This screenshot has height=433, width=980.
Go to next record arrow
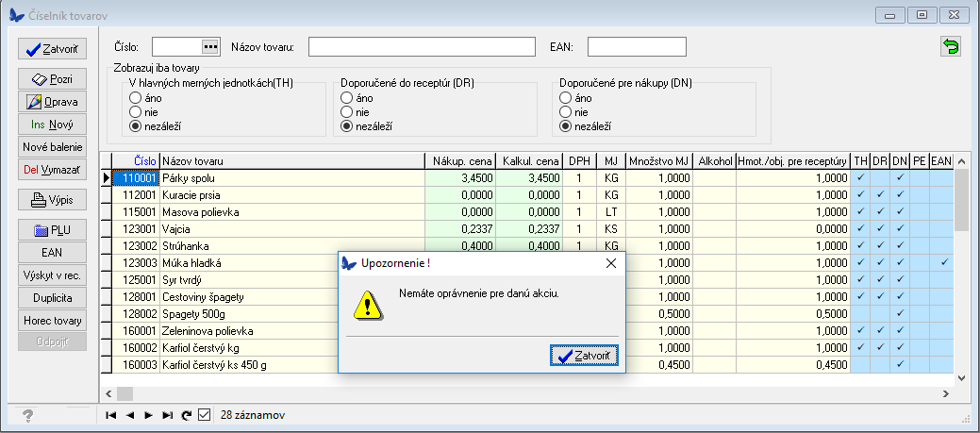(x=148, y=415)
